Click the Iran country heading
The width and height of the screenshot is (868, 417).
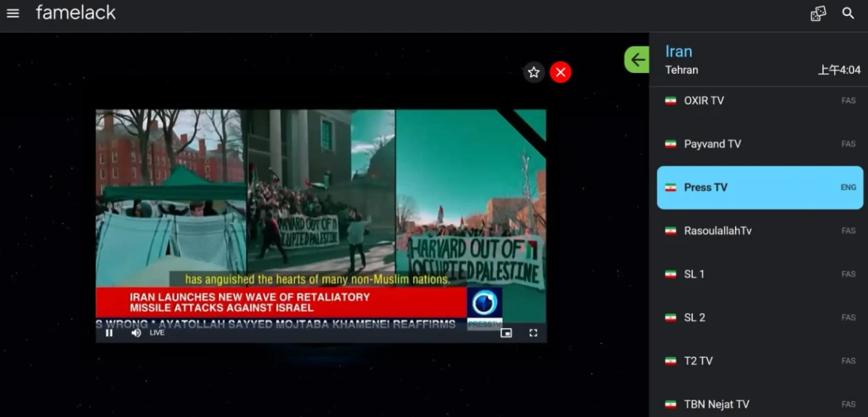point(678,51)
